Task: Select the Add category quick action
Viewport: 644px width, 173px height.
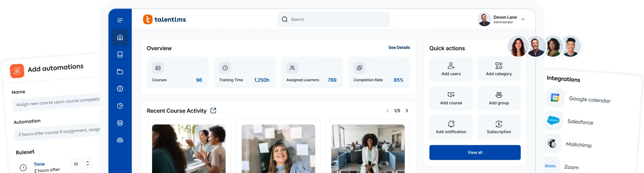Action: point(499,69)
